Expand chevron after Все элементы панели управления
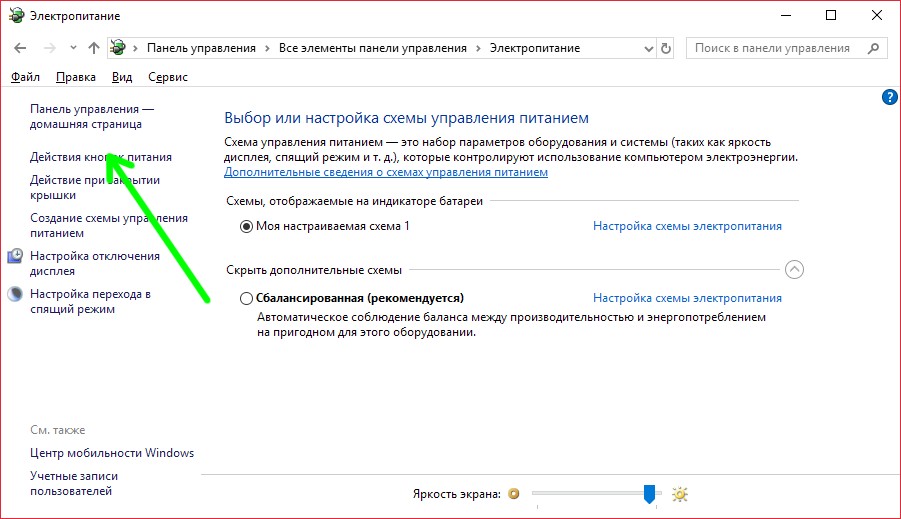 (x=478, y=49)
